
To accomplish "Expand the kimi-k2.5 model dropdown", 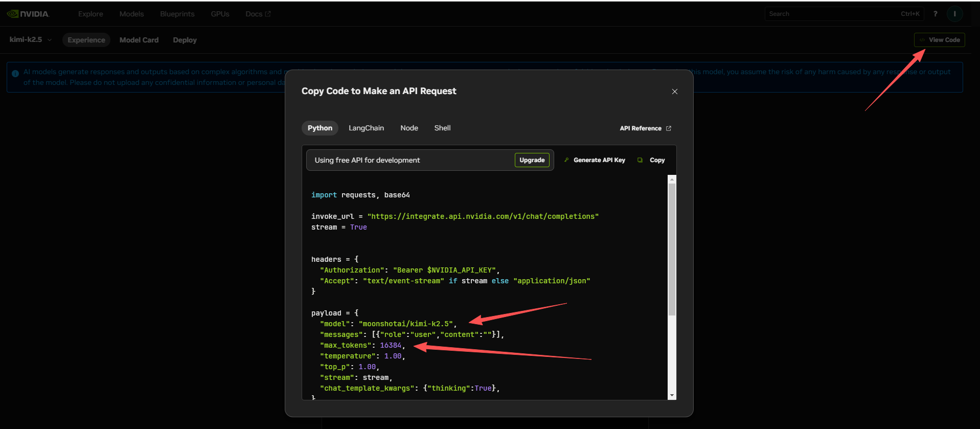I will click(31, 39).
